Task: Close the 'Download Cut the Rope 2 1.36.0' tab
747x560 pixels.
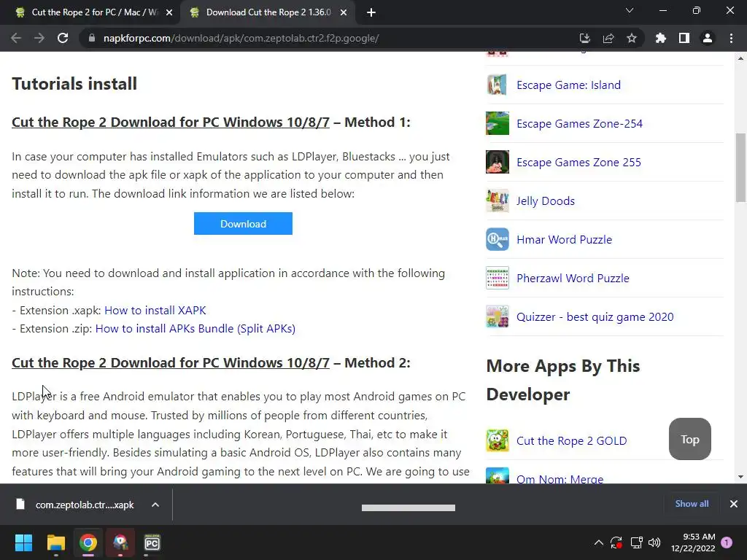Action: tap(344, 12)
